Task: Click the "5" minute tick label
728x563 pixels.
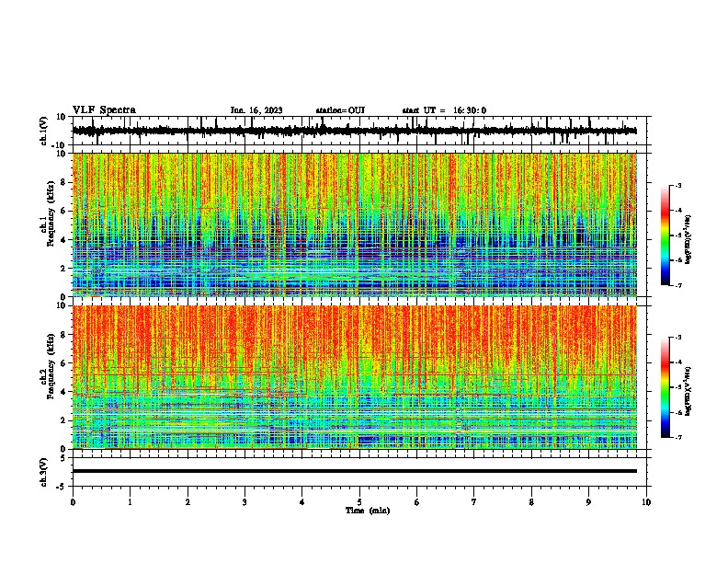Action: click(359, 502)
